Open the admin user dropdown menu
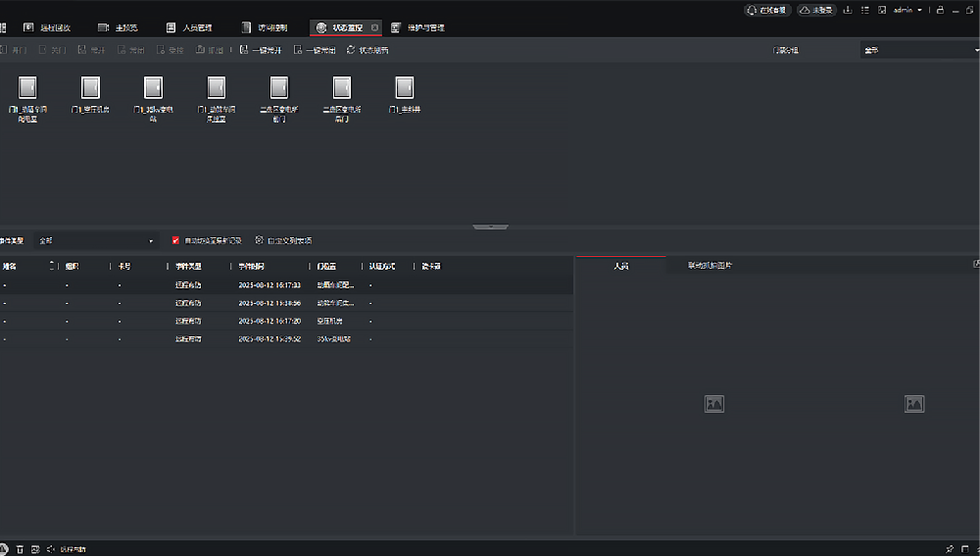 pos(906,10)
